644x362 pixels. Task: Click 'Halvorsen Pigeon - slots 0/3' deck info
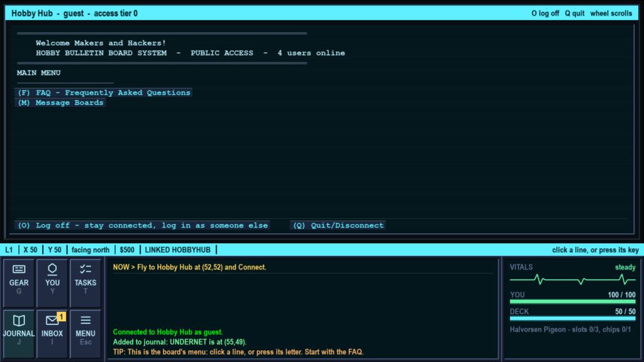pos(570,329)
